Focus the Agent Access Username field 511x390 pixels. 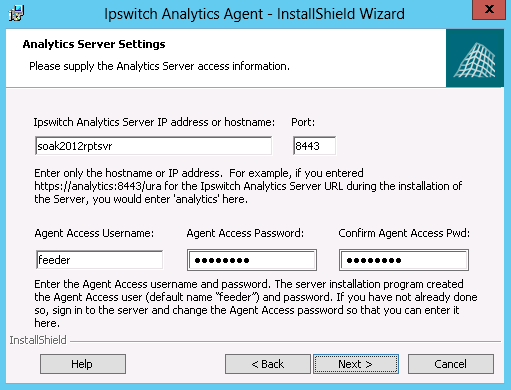coord(99,260)
